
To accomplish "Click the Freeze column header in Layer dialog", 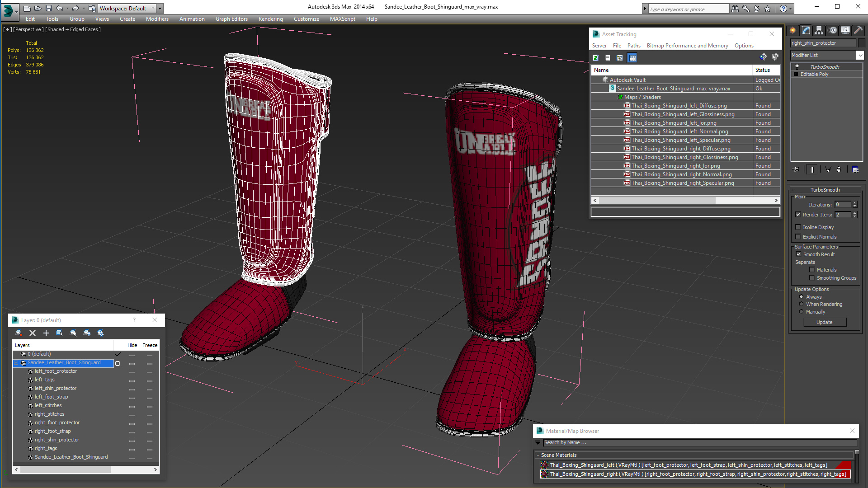I will click(150, 345).
